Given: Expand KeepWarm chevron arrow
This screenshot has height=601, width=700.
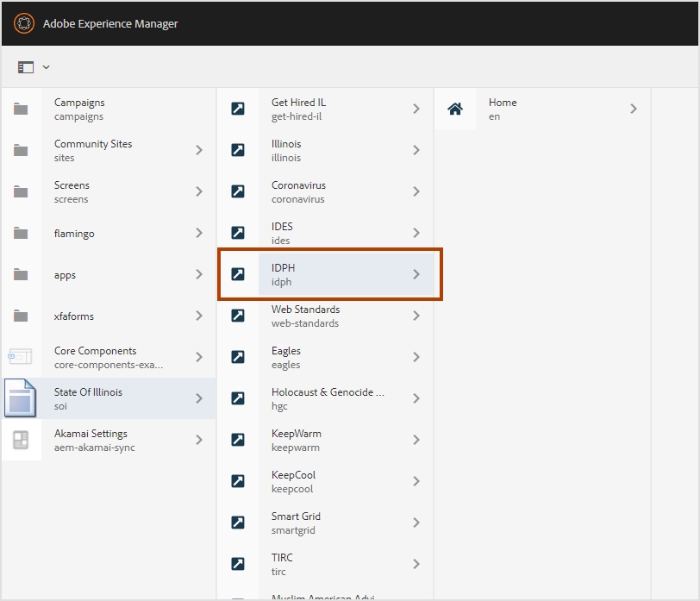Looking at the screenshot, I should [x=416, y=440].
